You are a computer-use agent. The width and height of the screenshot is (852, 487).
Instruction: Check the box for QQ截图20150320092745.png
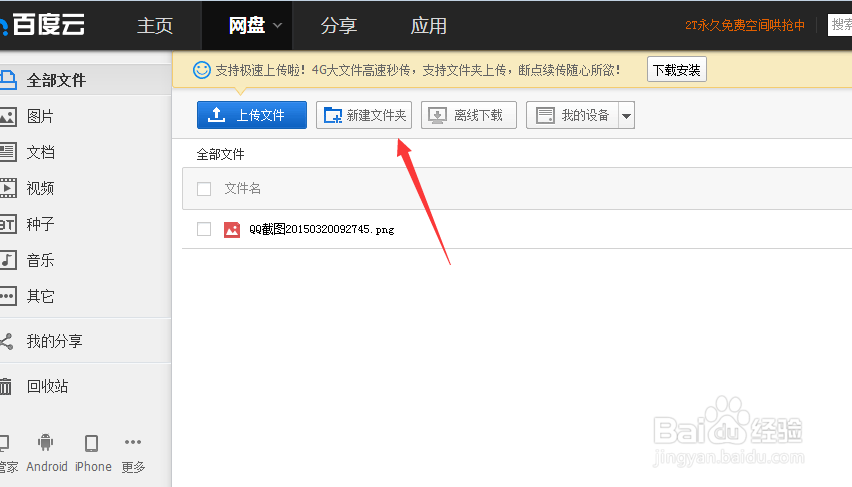[204, 229]
